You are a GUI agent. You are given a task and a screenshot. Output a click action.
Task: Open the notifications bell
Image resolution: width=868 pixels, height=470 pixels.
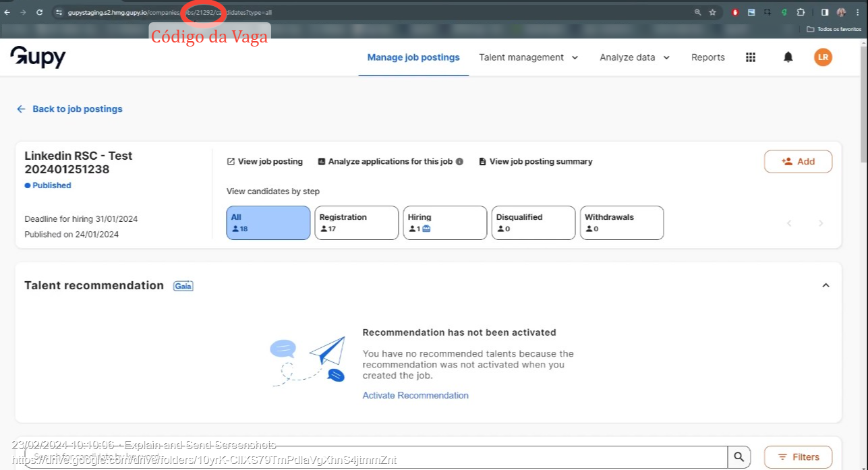788,57
